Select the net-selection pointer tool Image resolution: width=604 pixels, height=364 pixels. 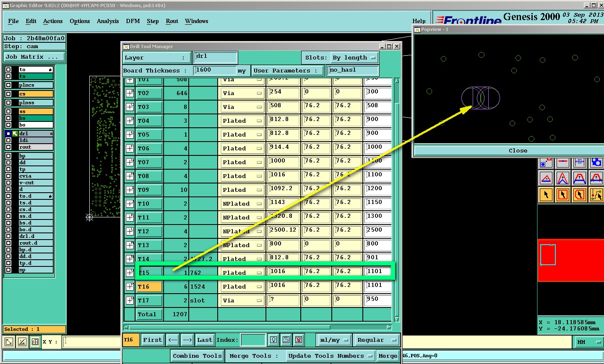[x=596, y=195]
